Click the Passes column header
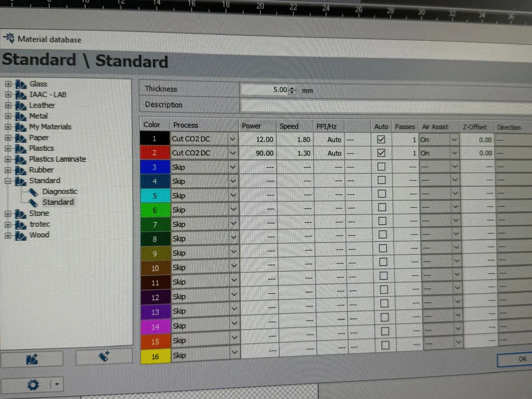This screenshot has width=532, height=399. click(405, 127)
